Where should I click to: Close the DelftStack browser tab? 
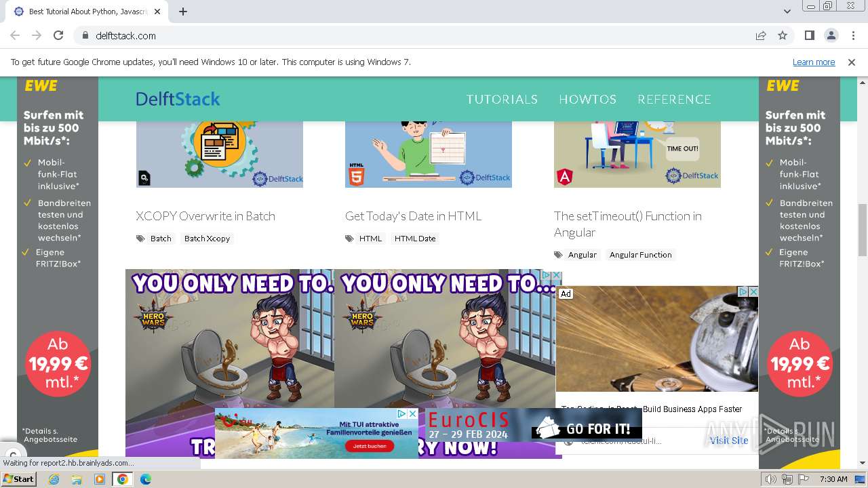pos(157,12)
